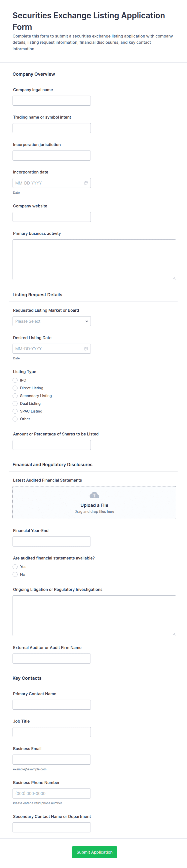Choose Dual Listing radio button

(x=15, y=403)
